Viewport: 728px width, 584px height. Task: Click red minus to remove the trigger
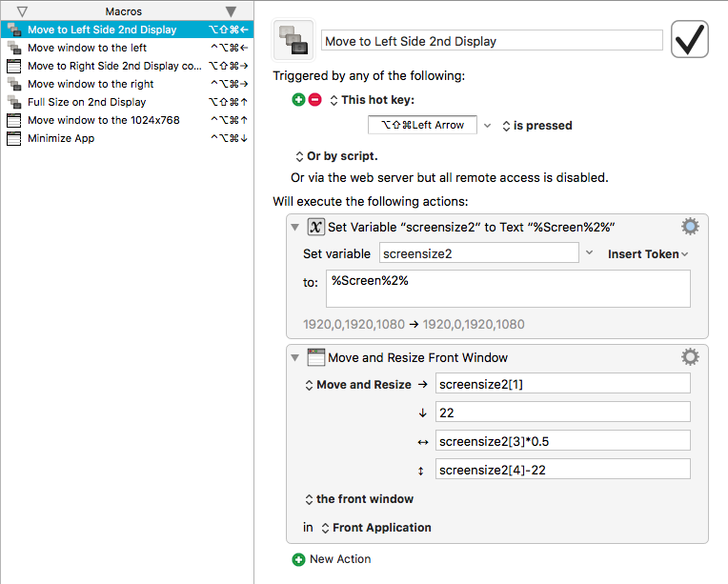[x=314, y=99]
